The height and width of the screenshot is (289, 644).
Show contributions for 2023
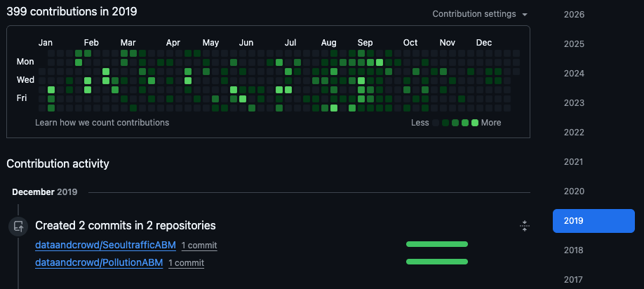coord(574,103)
